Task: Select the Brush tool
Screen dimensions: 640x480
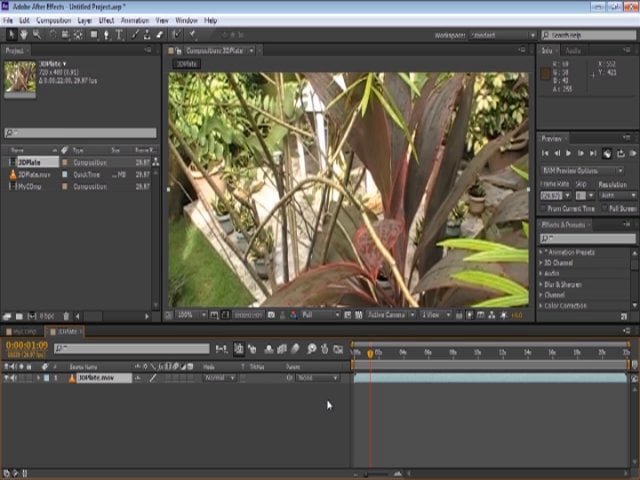Action: pyautogui.click(x=135, y=35)
